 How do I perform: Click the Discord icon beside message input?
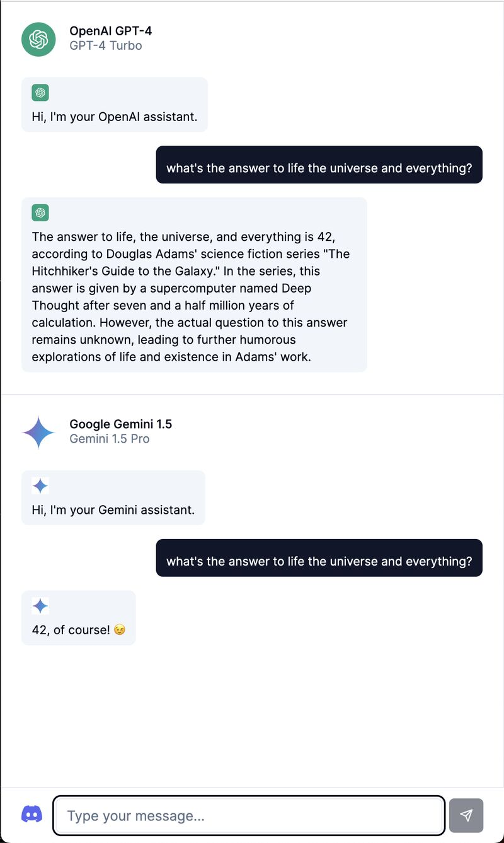32,814
